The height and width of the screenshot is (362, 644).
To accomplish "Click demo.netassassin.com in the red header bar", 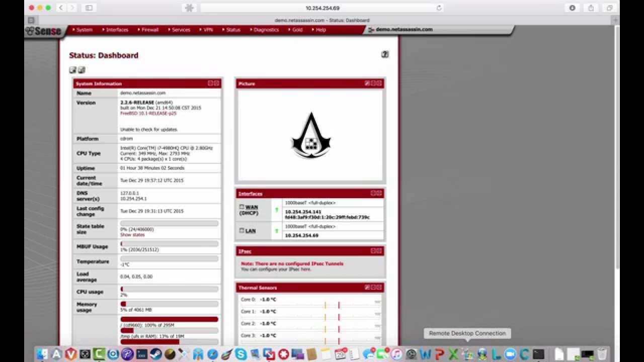I will [x=404, y=30].
